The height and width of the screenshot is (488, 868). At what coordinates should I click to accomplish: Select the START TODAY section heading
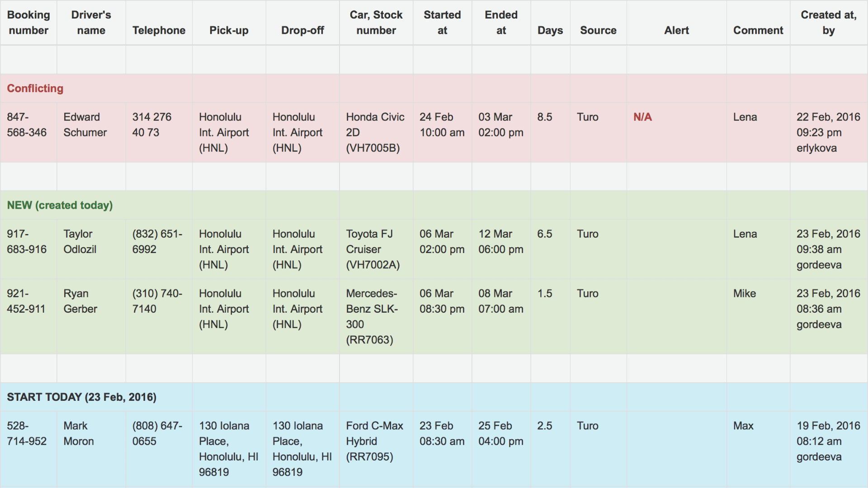pyautogui.click(x=81, y=397)
